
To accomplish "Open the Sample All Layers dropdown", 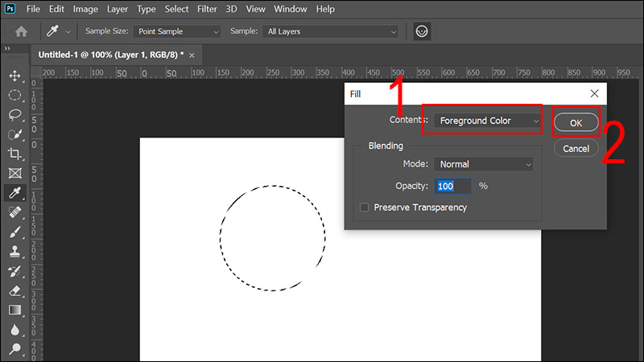I will click(331, 31).
